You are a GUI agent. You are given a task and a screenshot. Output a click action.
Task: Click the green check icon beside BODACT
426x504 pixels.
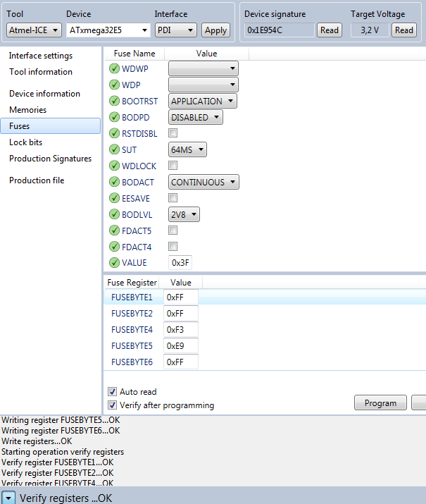(114, 182)
